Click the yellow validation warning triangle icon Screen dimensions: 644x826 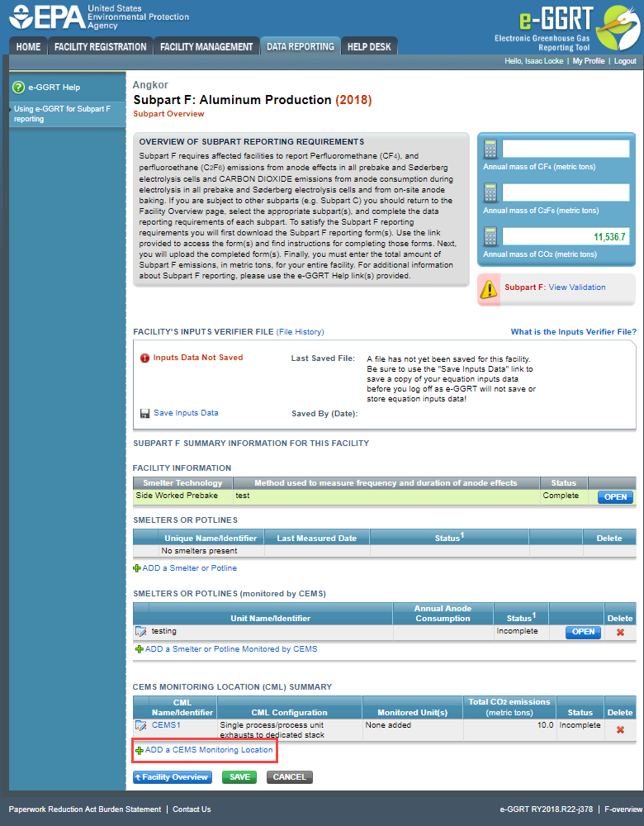489,288
